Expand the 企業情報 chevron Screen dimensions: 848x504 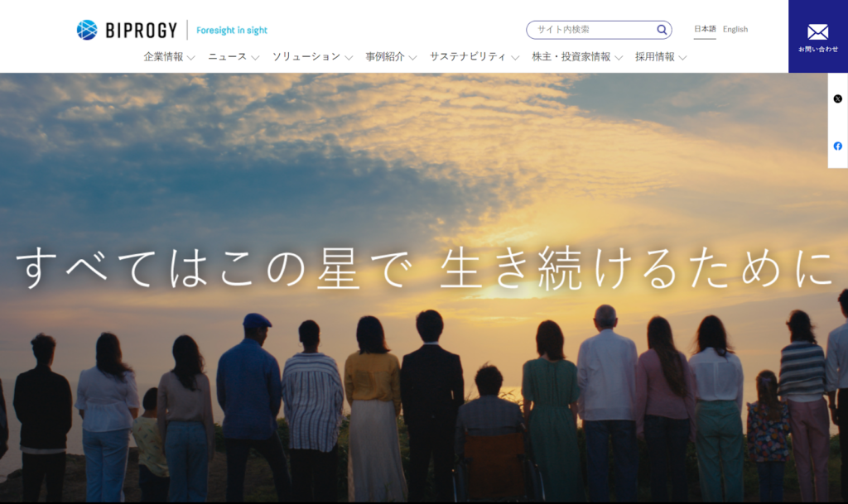click(191, 58)
